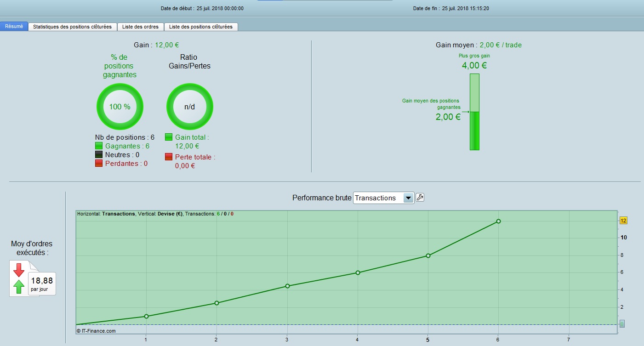Click the yellow 12 value label on vertical axis
Image resolution: width=644 pixels, height=346 pixels.
tap(623, 221)
